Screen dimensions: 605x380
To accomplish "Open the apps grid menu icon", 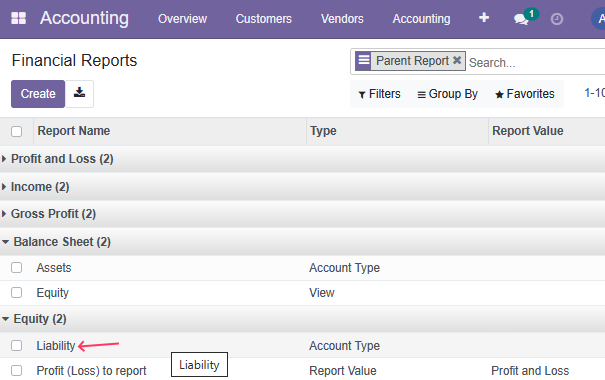I will tap(18, 18).
